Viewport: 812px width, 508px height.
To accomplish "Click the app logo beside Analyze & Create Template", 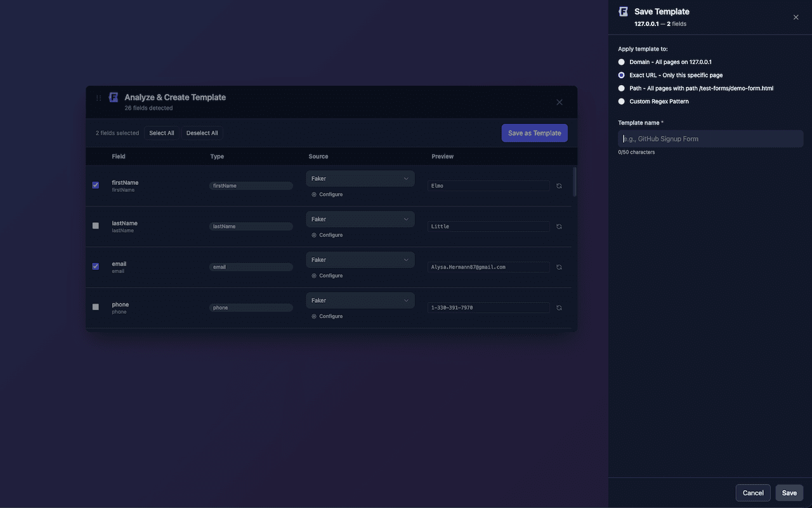I will tap(113, 97).
